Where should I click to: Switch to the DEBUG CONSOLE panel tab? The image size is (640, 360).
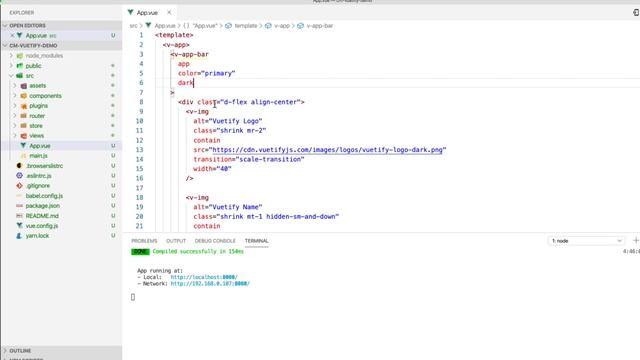click(x=215, y=241)
